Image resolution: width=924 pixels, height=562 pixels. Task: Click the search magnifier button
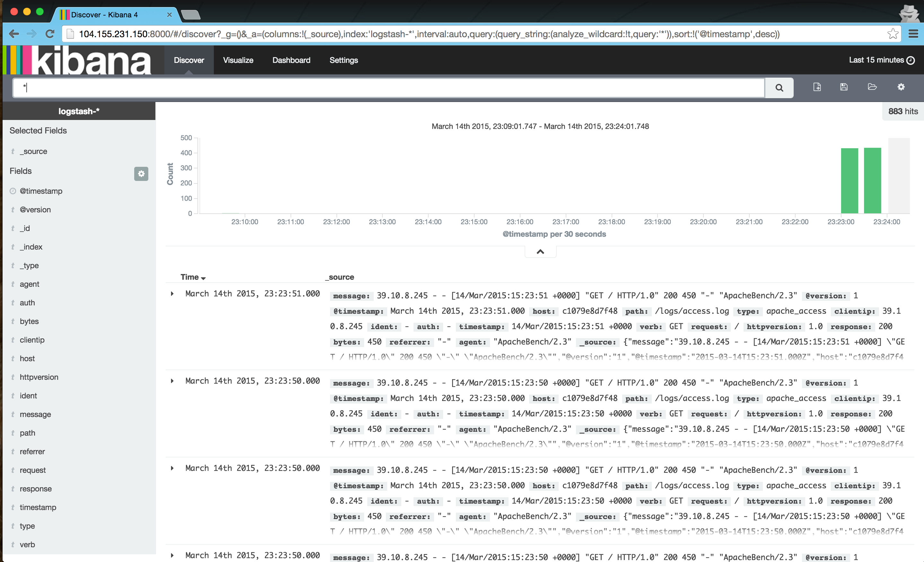click(x=779, y=88)
